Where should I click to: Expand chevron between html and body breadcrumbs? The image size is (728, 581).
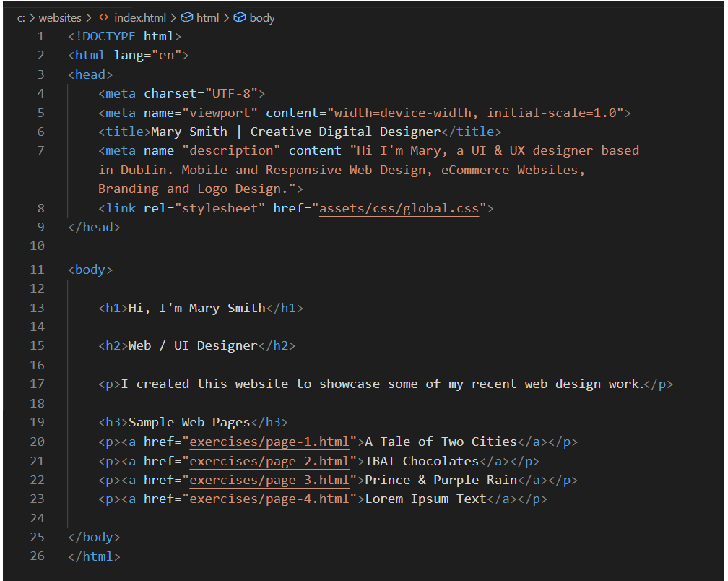226,18
